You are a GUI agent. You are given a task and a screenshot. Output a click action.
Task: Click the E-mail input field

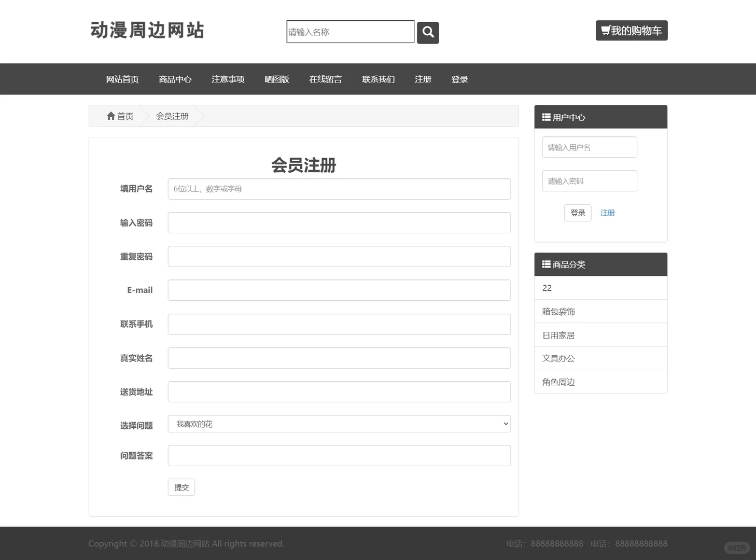click(x=339, y=290)
